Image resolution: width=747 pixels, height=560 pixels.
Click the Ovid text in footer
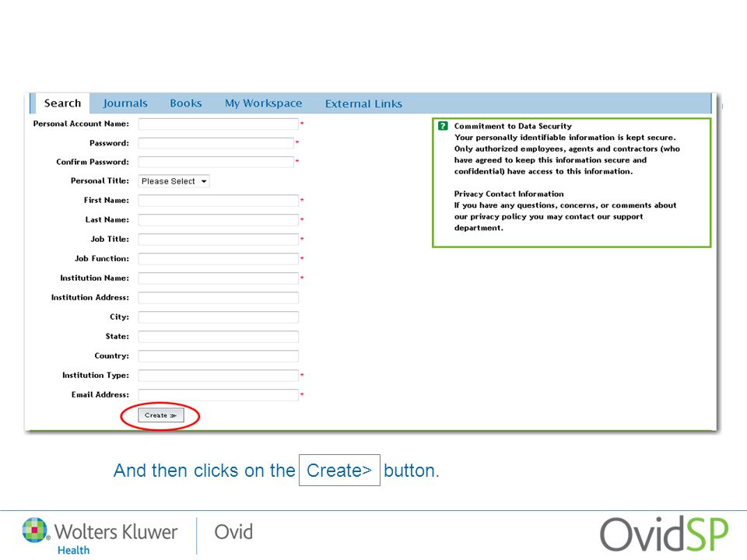tap(233, 532)
